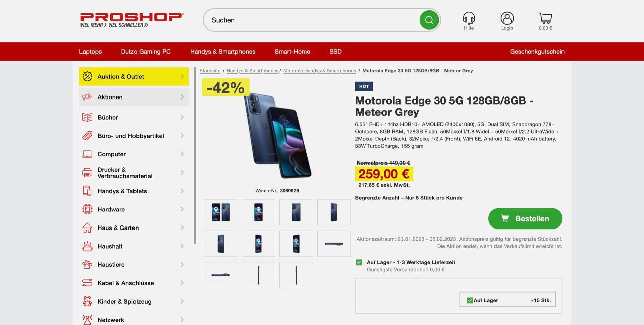Click the Auktion & Outlet percent icon
Image resolution: width=644 pixels, height=325 pixels.
tap(87, 76)
